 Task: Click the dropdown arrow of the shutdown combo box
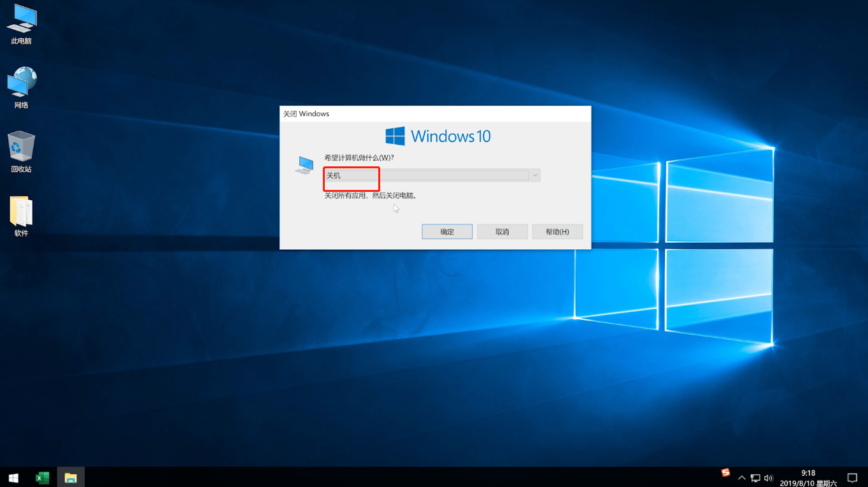point(534,175)
